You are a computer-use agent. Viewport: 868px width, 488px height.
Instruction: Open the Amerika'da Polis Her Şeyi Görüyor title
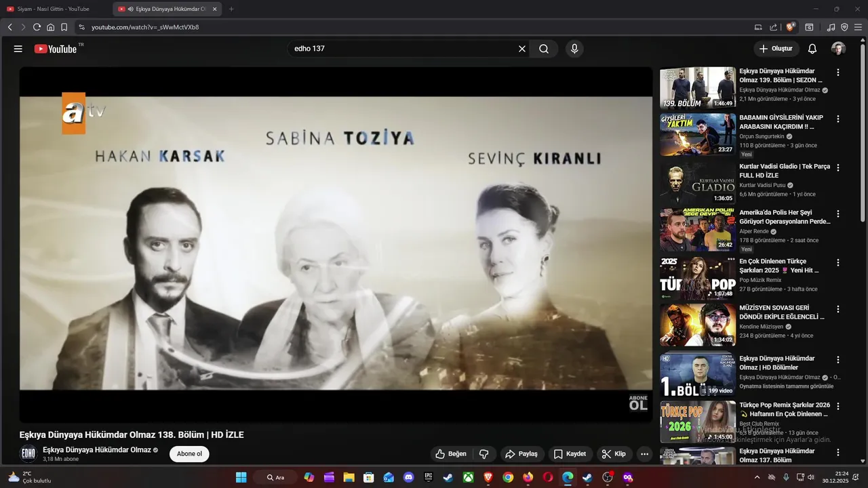pyautogui.click(x=785, y=217)
